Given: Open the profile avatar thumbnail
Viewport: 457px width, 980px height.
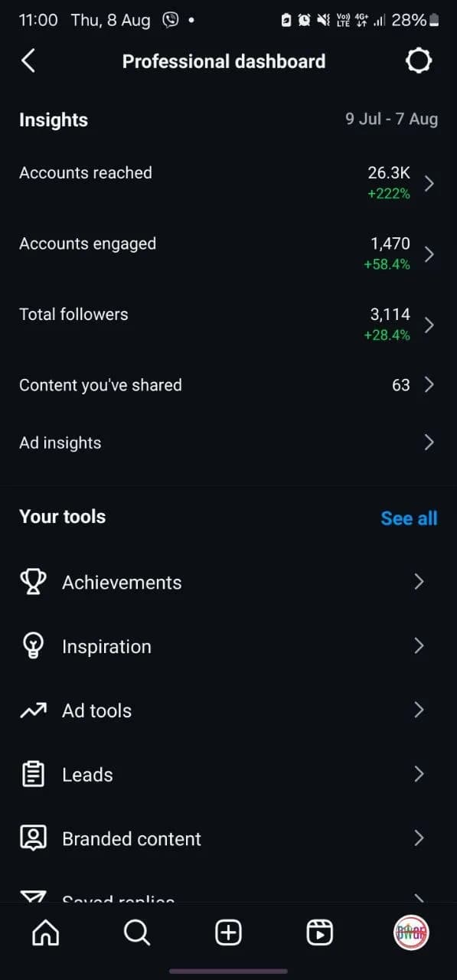Looking at the screenshot, I should click(411, 933).
